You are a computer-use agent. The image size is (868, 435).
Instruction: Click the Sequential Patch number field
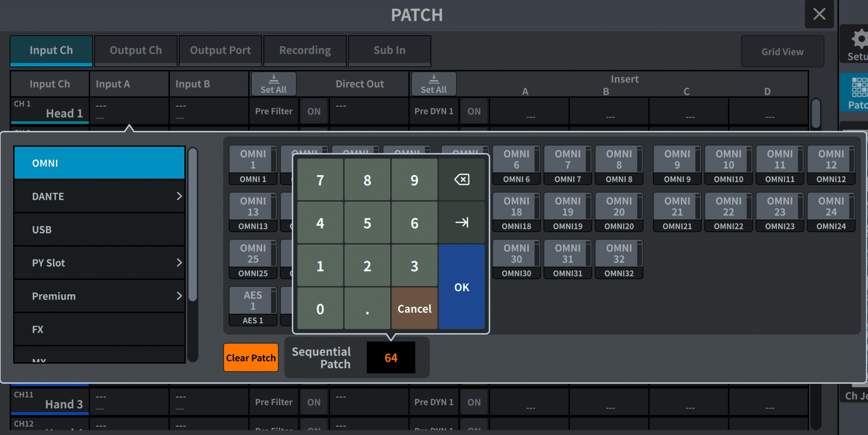pos(391,358)
